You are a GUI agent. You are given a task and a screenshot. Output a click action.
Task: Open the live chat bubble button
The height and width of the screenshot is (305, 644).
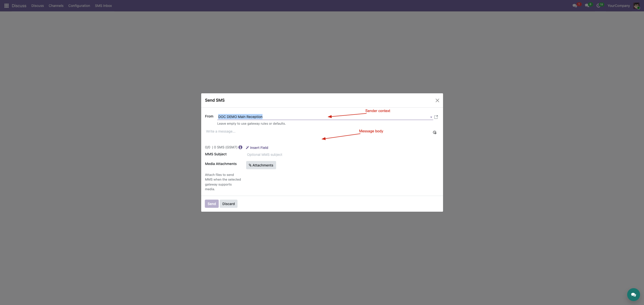[633, 295]
